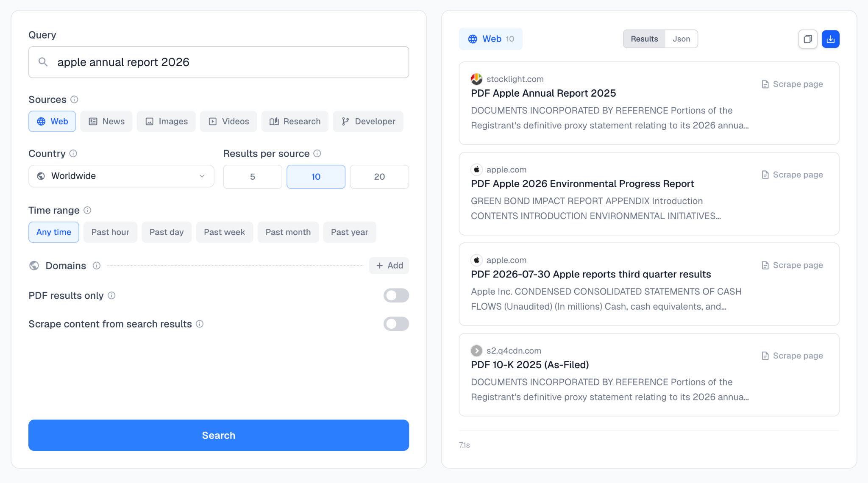Click the Sources info icon
This screenshot has height=483, width=868.
(x=74, y=100)
